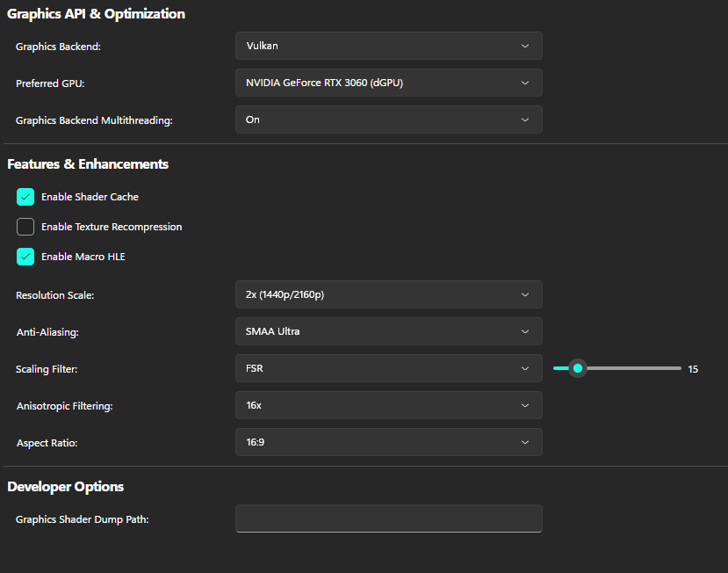Screen dimensions: 728x573
Task: Click the Developer Options section heading
Action: click(66, 487)
